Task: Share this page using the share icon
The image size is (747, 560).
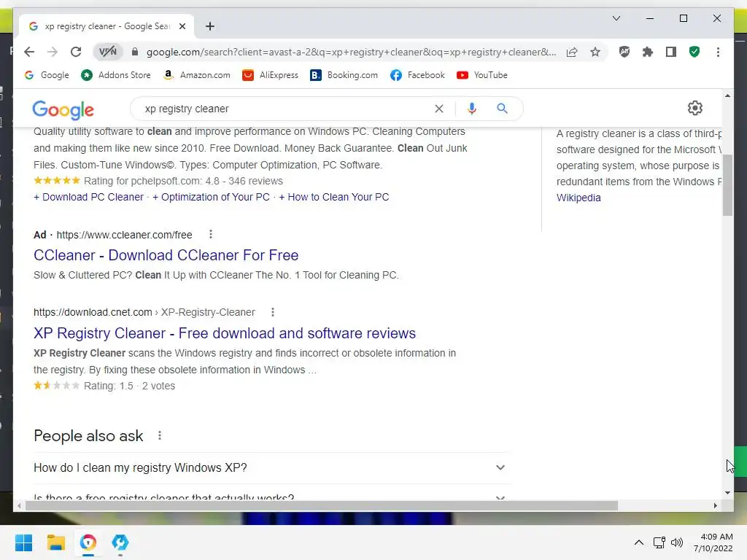Action: tap(572, 52)
